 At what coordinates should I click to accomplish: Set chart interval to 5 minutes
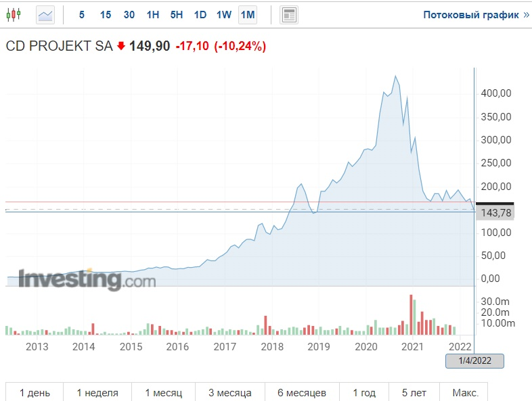[x=81, y=15]
